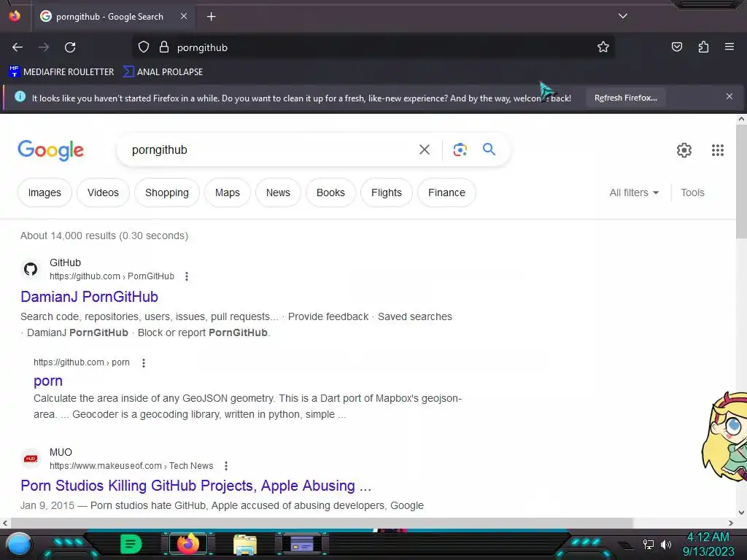
Task: Bookmark this page with the star icon
Action: pyautogui.click(x=603, y=47)
